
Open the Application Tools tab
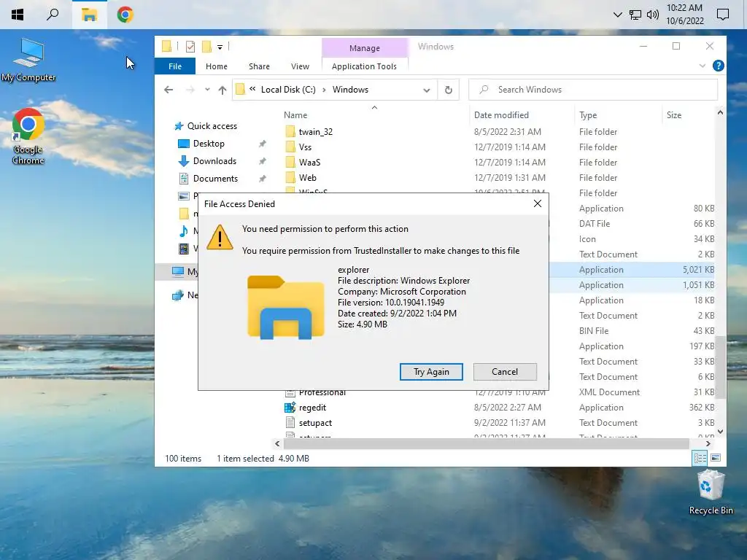[365, 66]
